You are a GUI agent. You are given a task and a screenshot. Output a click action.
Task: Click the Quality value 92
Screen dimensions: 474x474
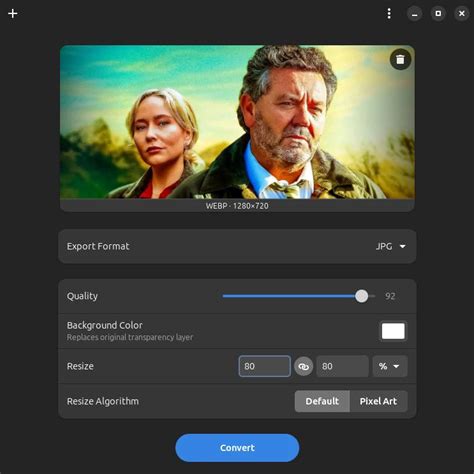(390, 296)
